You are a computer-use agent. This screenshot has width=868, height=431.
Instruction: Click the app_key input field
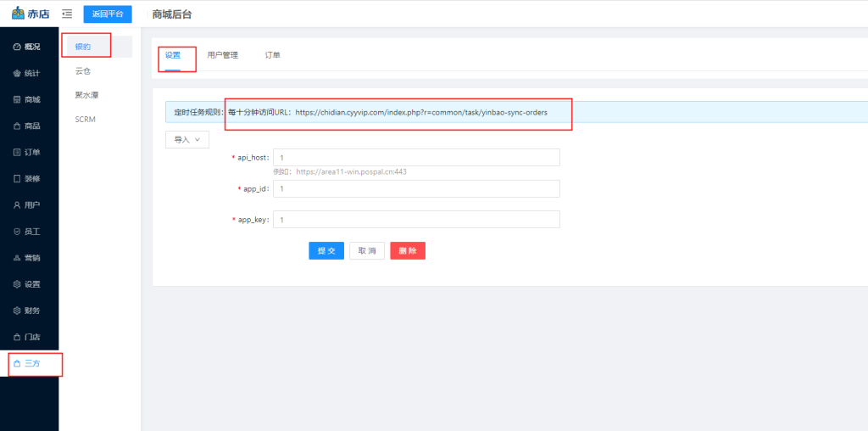point(416,220)
